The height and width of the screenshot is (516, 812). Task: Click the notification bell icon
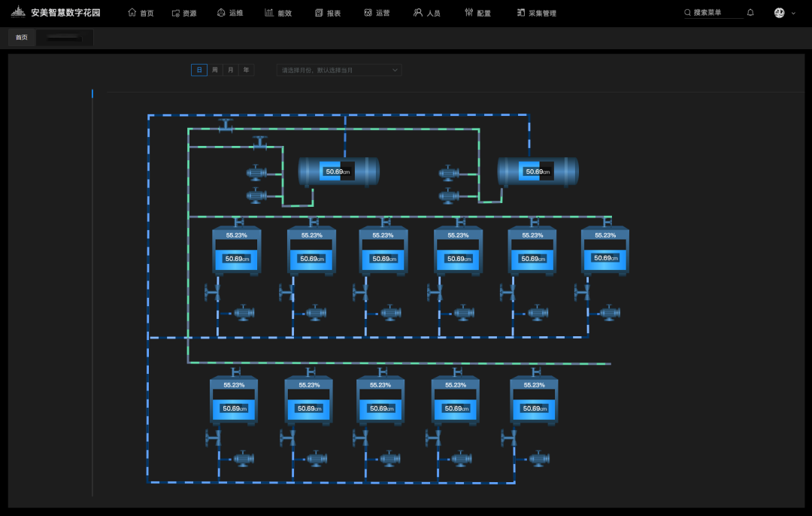(x=750, y=13)
